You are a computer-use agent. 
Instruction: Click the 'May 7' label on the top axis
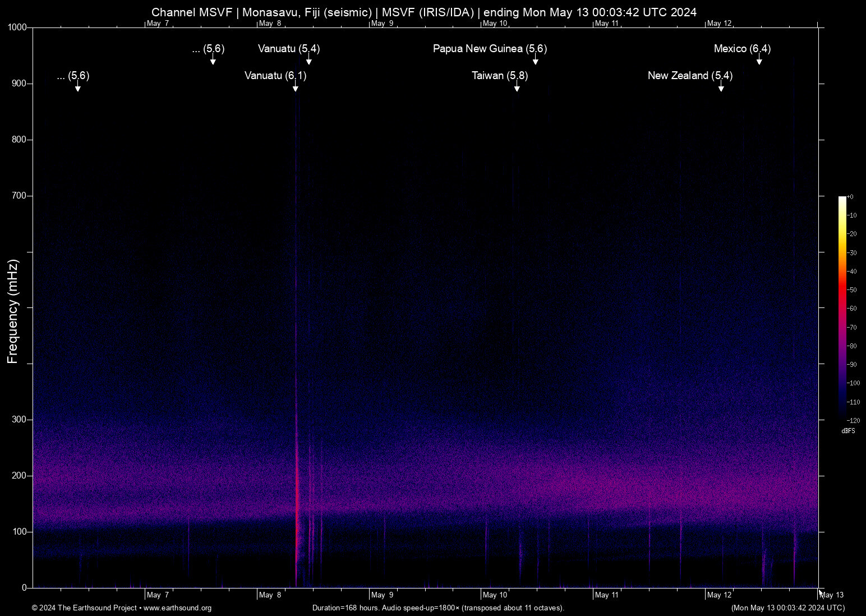coord(158,24)
